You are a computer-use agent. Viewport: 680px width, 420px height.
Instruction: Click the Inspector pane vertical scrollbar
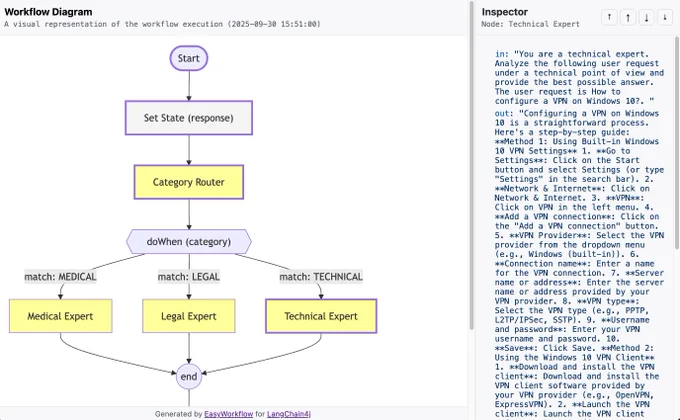677,143
